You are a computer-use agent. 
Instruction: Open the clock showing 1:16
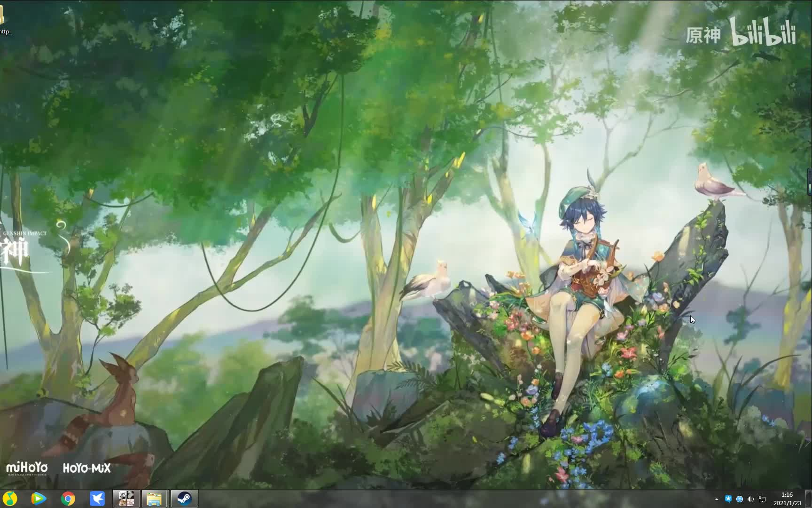point(787,499)
